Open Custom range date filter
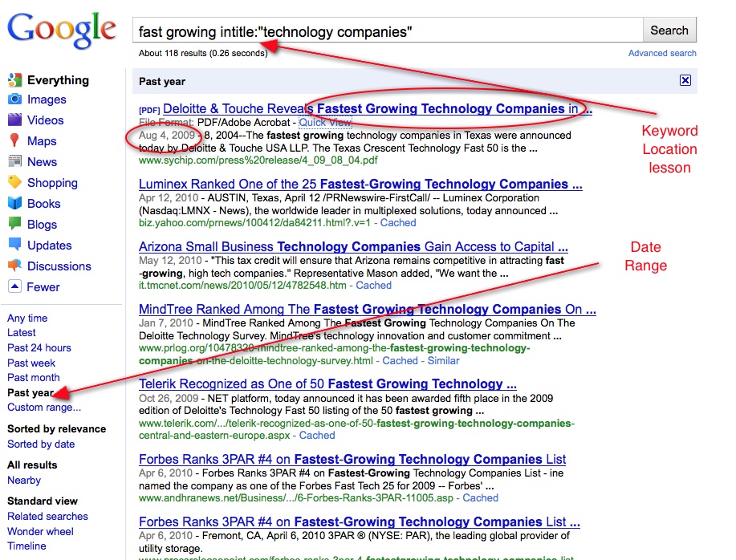The width and height of the screenshot is (736, 560). (x=44, y=407)
